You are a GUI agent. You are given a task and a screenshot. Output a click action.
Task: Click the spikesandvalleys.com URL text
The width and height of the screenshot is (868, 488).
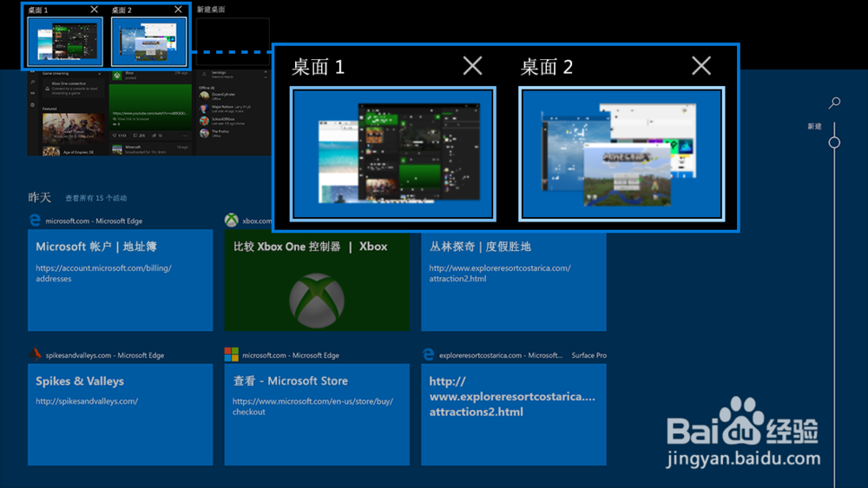tap(87, 401)
